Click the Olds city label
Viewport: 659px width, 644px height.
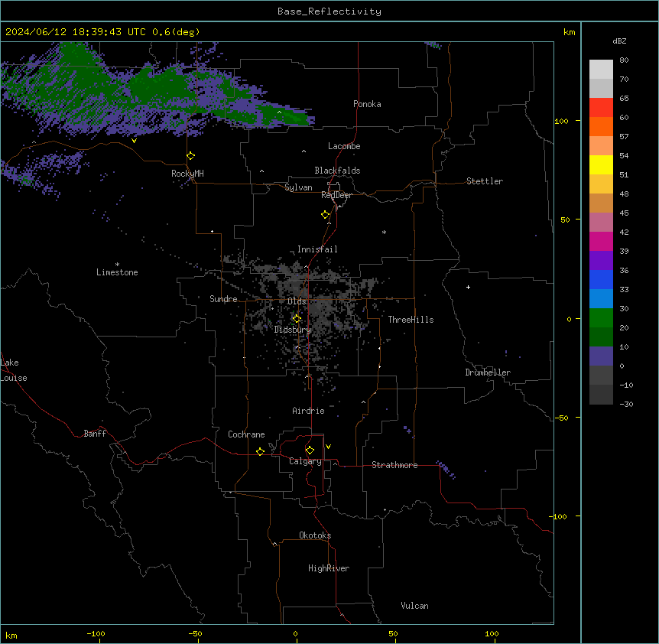(x=297, y=301)
